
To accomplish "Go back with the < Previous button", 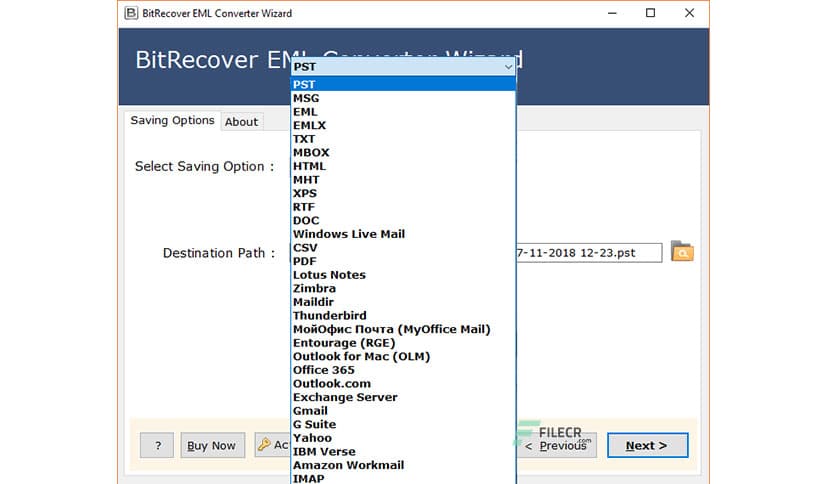I will pyautogui.click(x=556, y=446).
